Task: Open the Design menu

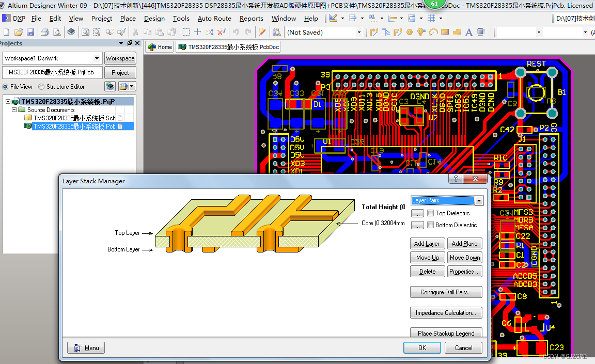Action: (154, 18)
